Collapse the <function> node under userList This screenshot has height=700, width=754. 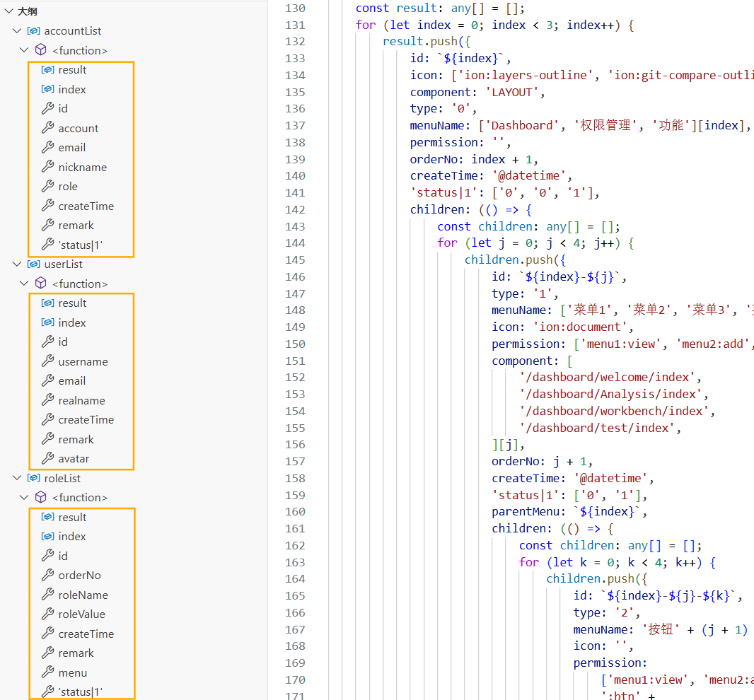tap(24, 283)
